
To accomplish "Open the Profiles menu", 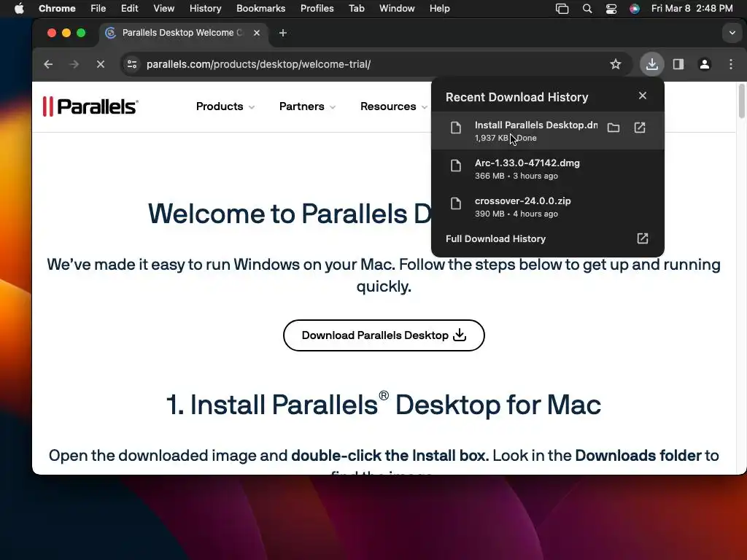I will (317, 9).
